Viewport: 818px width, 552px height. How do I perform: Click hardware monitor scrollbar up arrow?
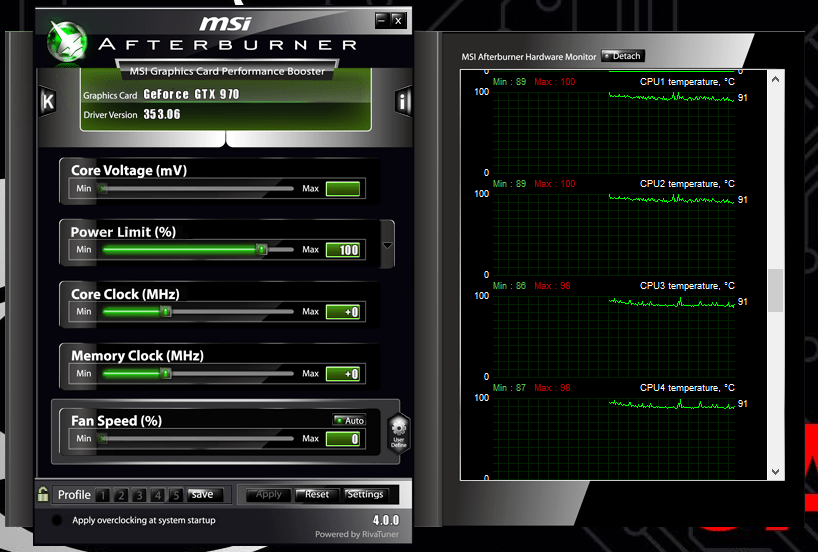tap(775, 79)
